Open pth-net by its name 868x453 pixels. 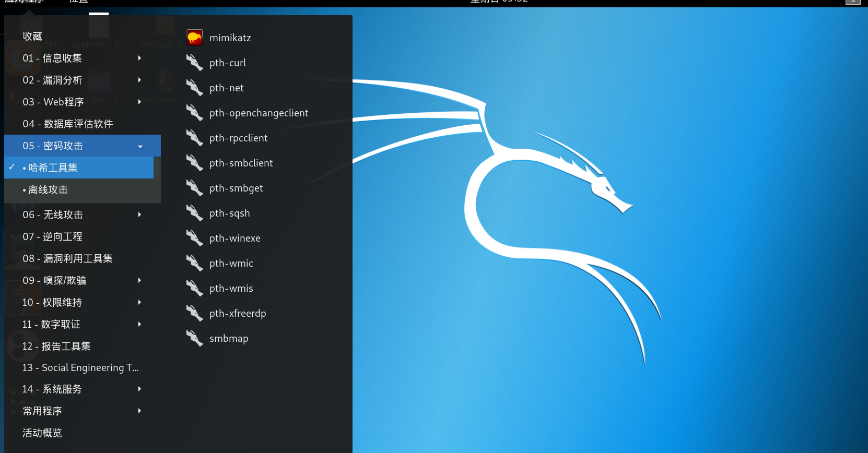227,88
